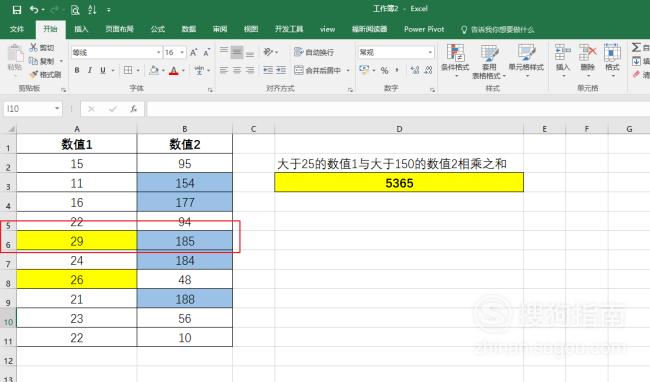Toggle Middle Align vertical alignment
This screenshot has height=382, width=650.
(237, 52)
